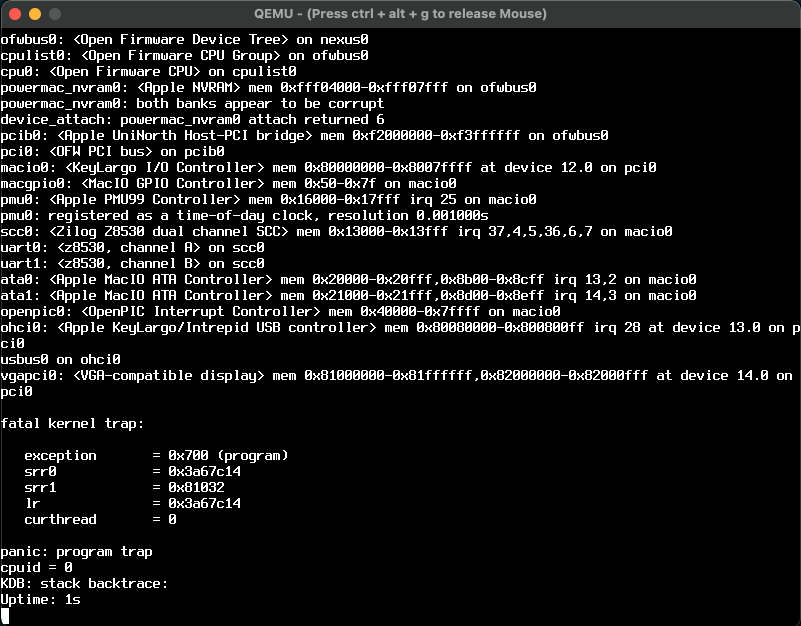Click the "Uptime: 1s" line
The height and width of the screenshot is (626, 801).
coord(40,599)
